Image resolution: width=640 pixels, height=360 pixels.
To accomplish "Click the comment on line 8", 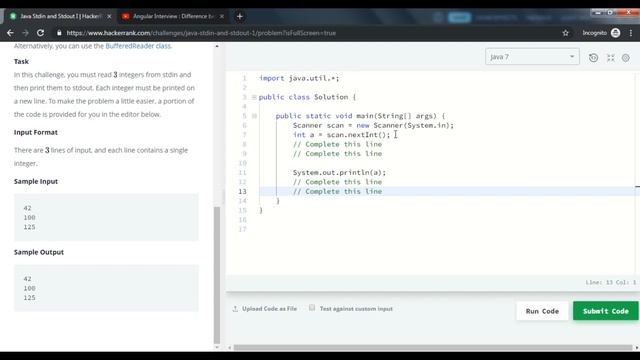I will pyautogui.click(x=337, y=144).
